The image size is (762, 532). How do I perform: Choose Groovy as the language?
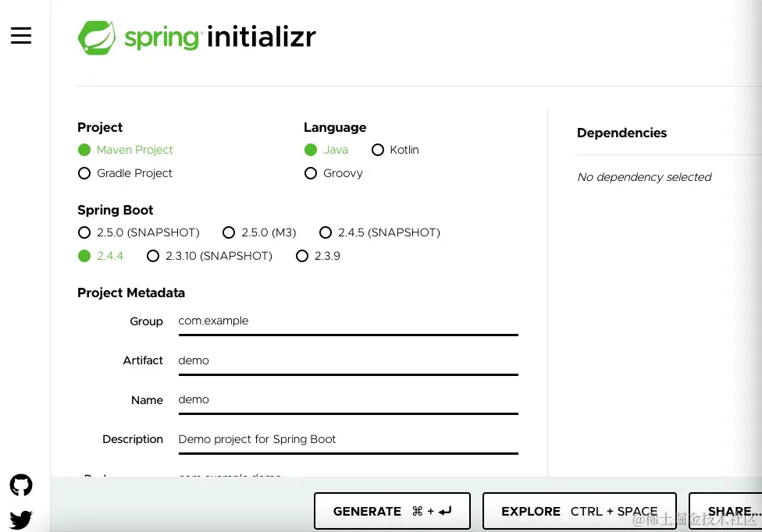[x=333, y=173]
